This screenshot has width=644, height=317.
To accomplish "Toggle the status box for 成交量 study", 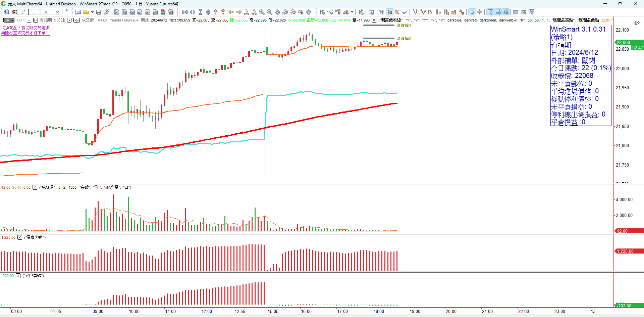I will [35, 187].
